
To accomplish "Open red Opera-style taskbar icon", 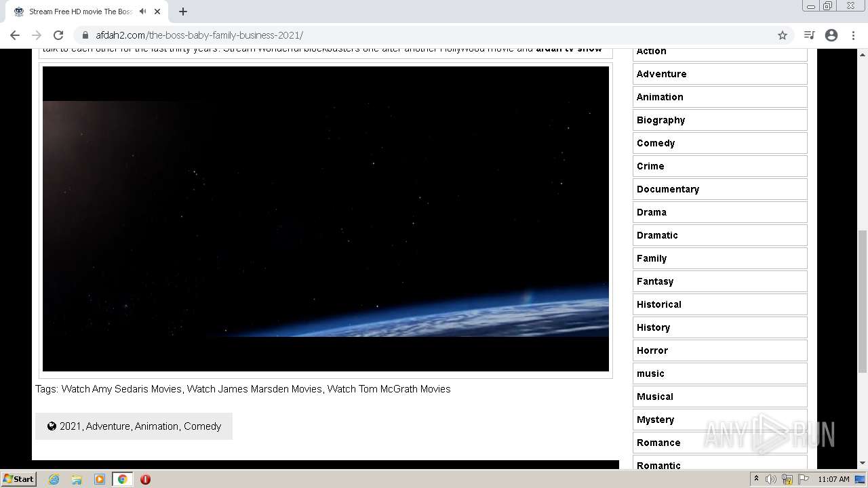I will [x=145, y=479].
